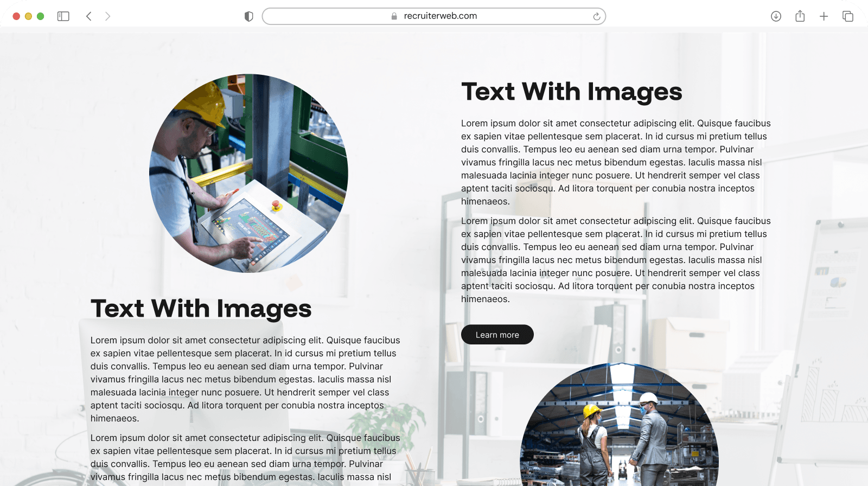Click the recruiterweb.com address bar

(434, 16)
